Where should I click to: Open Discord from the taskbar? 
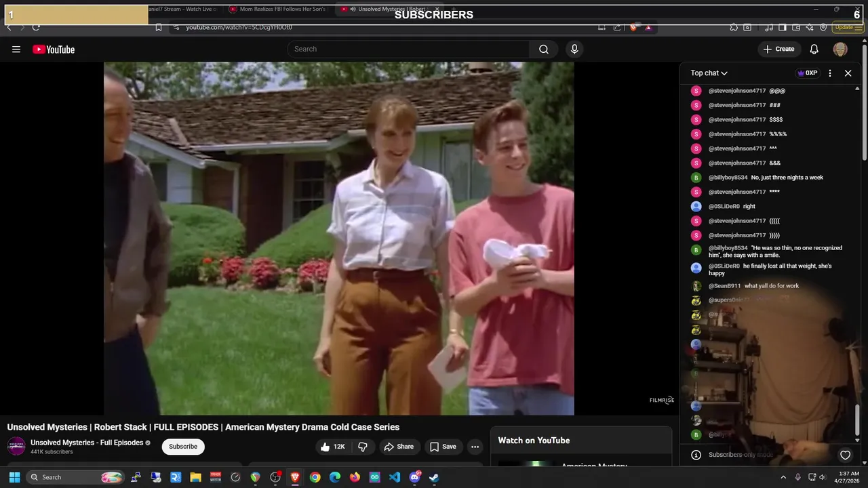[x=414, y=477]
